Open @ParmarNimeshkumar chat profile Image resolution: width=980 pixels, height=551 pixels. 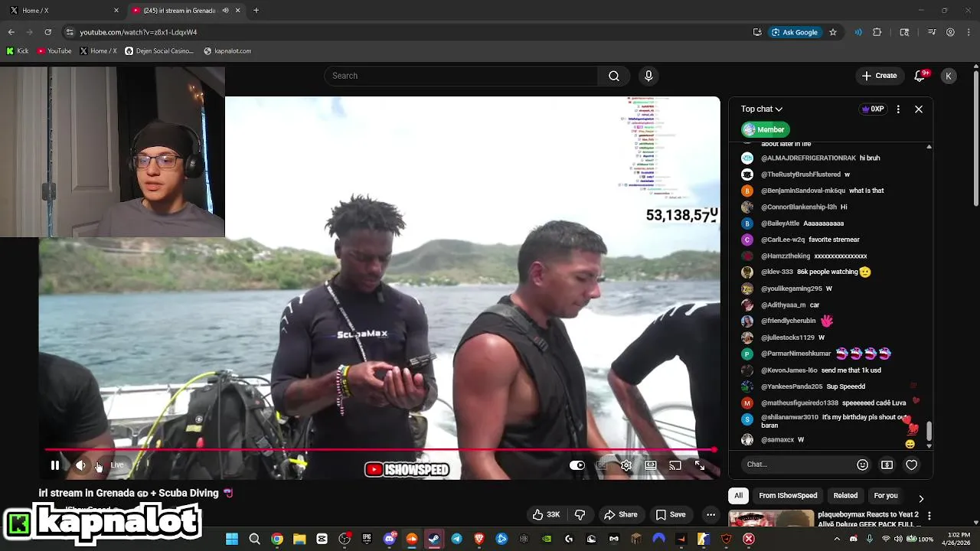tap(795, 354)
